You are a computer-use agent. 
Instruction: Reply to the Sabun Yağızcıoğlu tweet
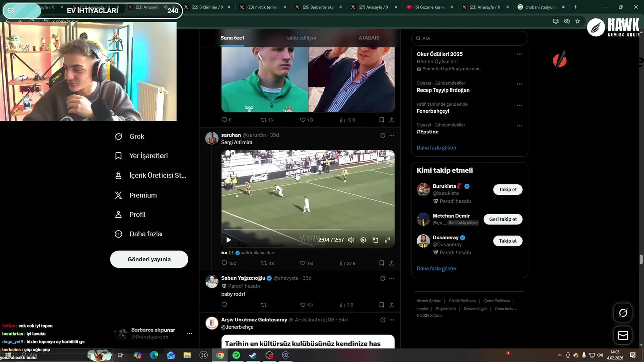pyautogui.click(x=224, y=305)
